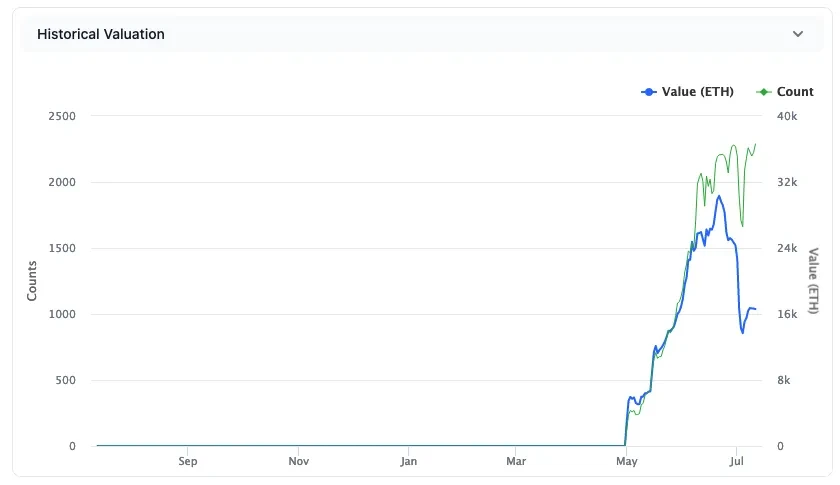Click the May x-axis label
Screen dimensions: 840x485
tap(627, 462)
